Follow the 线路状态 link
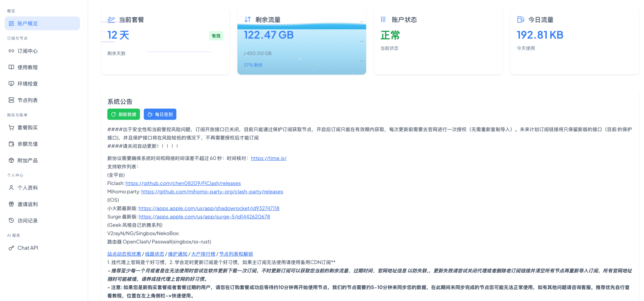Image resolution: width=644 pixels, height=301 pixels. (154, 254)
